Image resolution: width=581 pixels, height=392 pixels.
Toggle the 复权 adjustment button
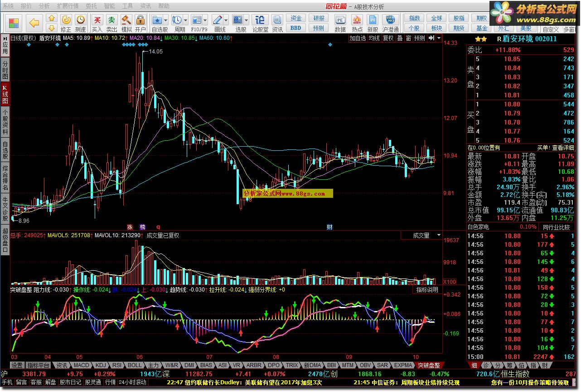[x=388, y=38]
